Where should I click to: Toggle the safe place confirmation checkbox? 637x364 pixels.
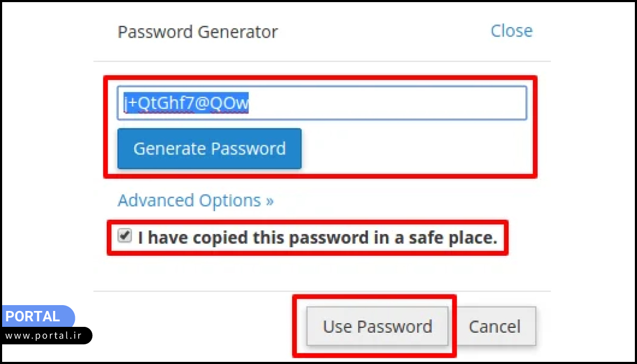pyautogui.click(x=124, y=237)
